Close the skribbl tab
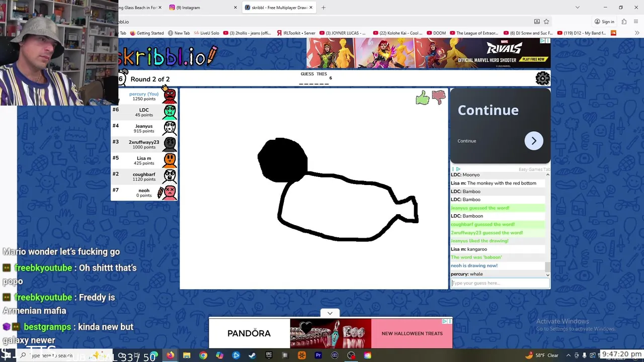 311,8
